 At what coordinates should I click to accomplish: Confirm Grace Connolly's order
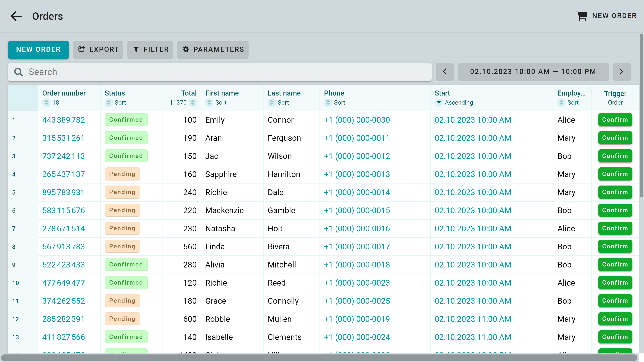click(615, 301)
